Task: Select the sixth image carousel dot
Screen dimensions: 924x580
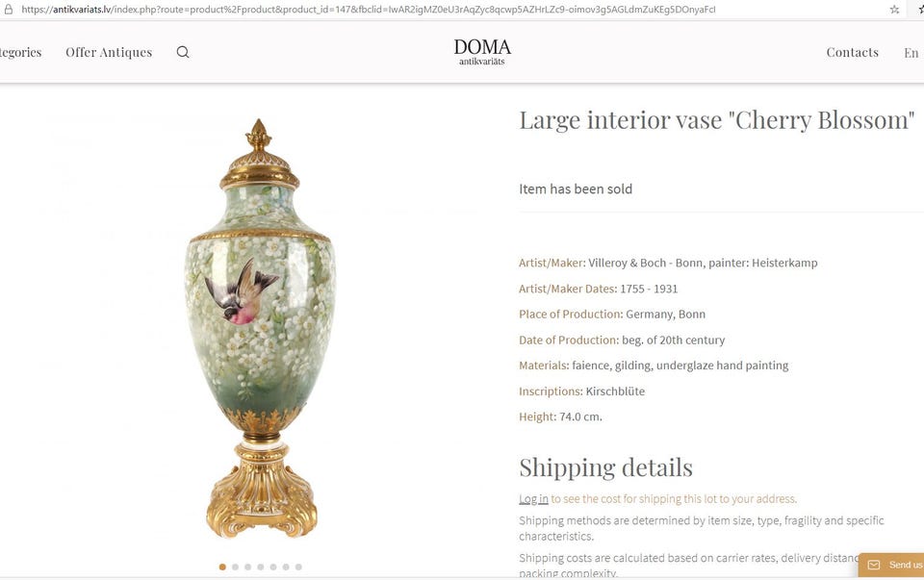Action: click(286, 567)
